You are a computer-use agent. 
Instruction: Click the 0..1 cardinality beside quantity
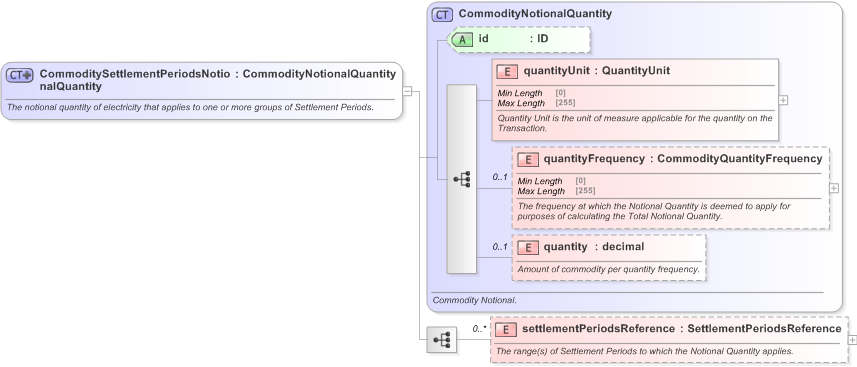pos(500,247)
